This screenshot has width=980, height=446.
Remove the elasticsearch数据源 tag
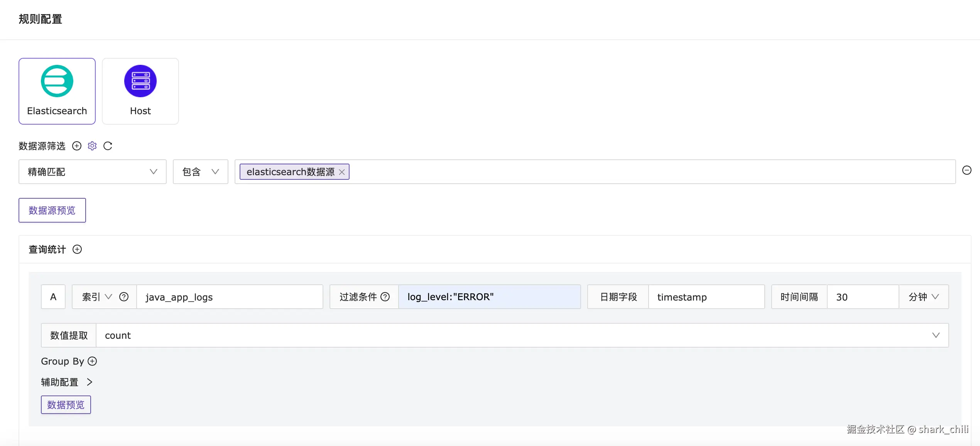(x=342, y=172)
